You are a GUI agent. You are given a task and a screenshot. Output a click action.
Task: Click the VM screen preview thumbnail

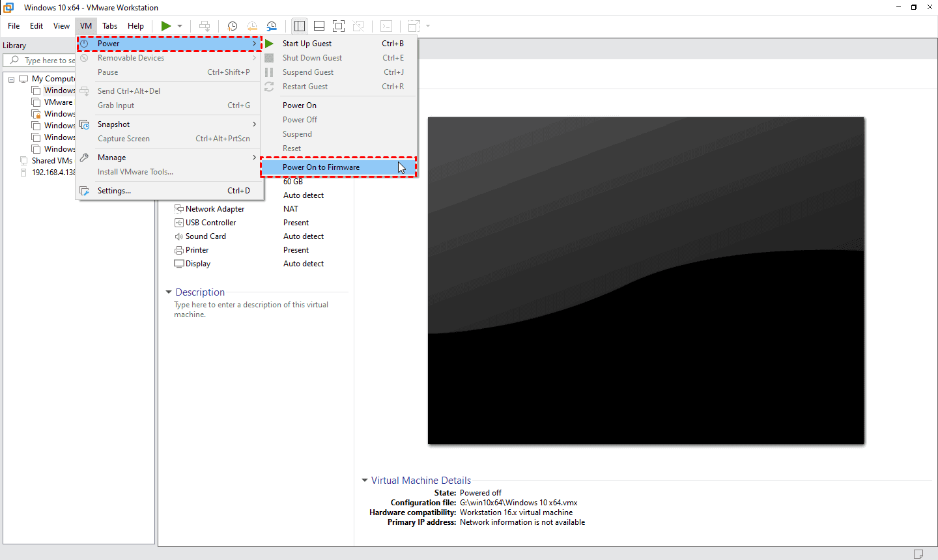click(x=646, y=281)
